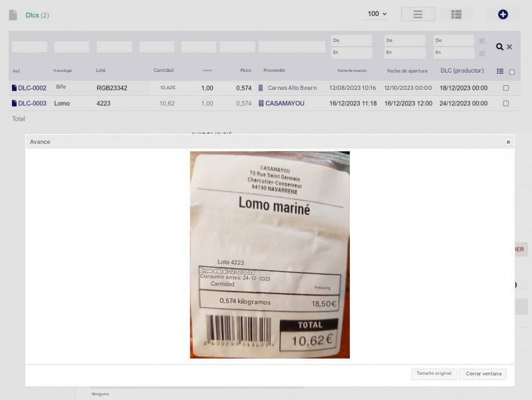
Task: Close the Avance preview dialog
Action: tap(508, 142)
